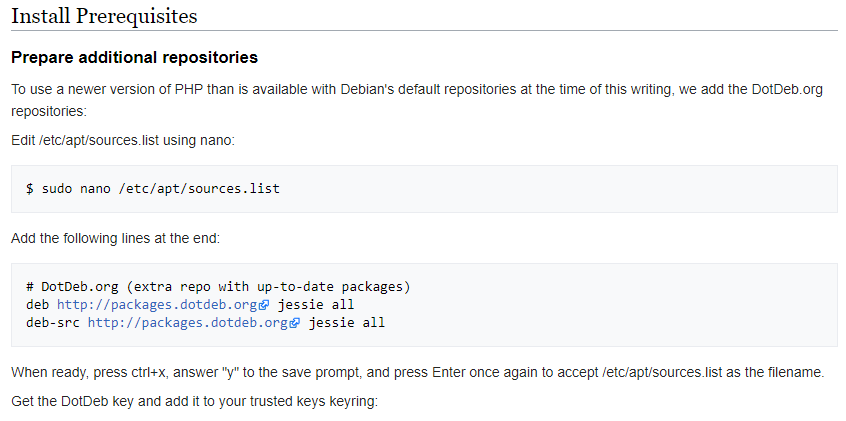Click the external-link icon on the deb-src line

point(296,323)
